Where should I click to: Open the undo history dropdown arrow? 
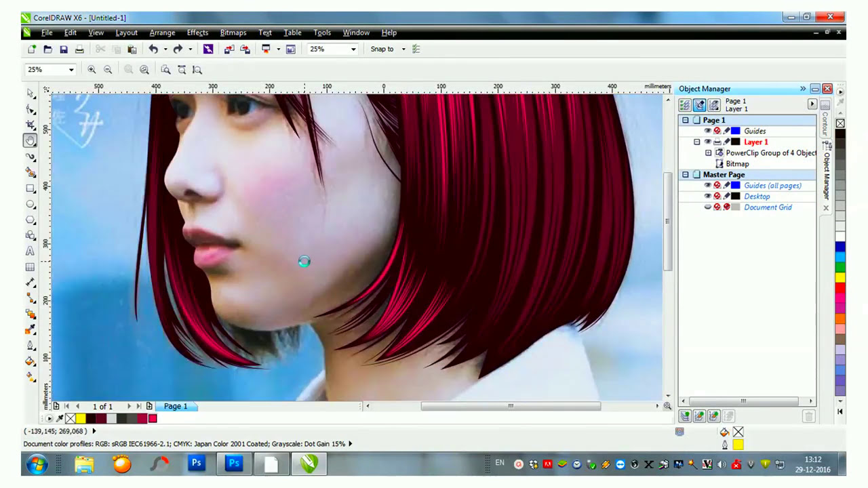pos(165,49)
